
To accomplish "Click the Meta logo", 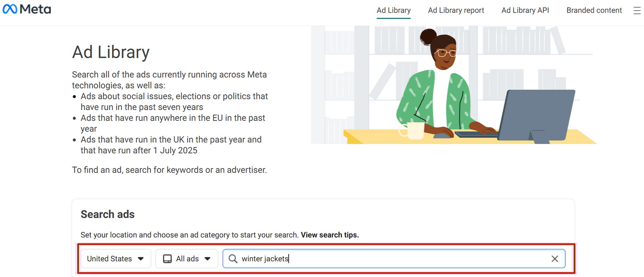I will pyautogui.click(x=27, y=9).
